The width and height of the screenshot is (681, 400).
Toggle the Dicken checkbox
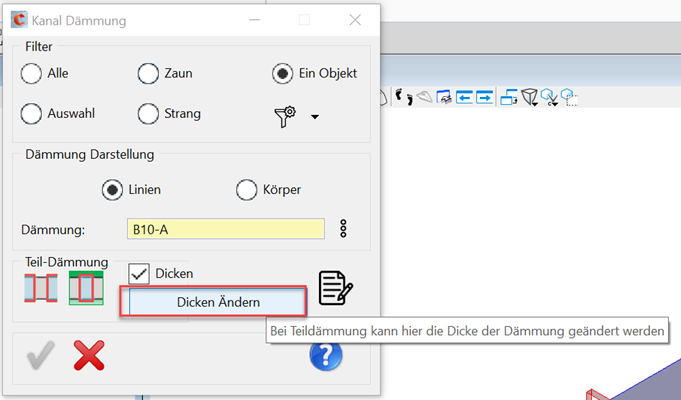(x=139, y=274)
